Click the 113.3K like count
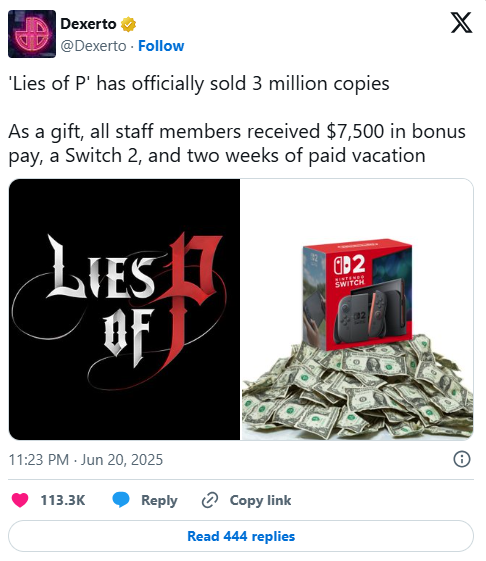This screenshot has width=486, height=561. click(63, 500)
